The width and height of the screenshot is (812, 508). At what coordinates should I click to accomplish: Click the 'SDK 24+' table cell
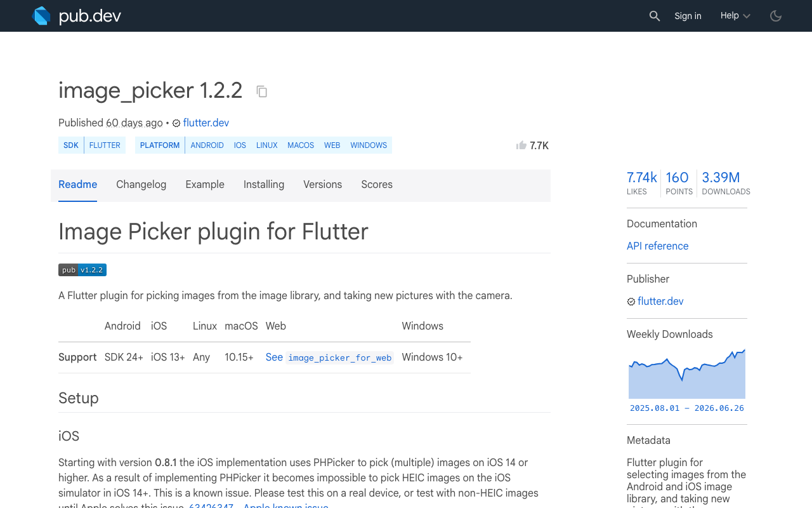pyautogui.click(x=124, y=358)
